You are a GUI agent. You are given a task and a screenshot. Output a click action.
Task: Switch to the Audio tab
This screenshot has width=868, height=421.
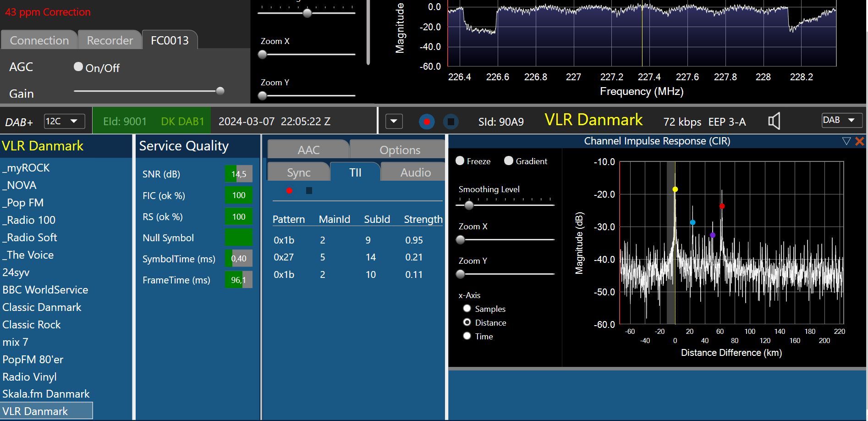(415, 172)
